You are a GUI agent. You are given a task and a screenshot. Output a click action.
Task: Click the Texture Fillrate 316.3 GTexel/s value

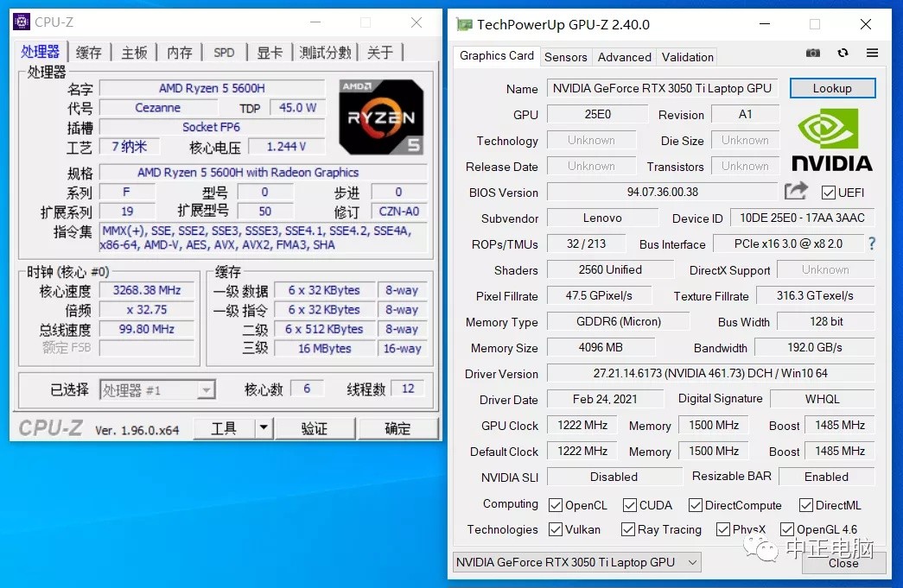pos(815,295)
